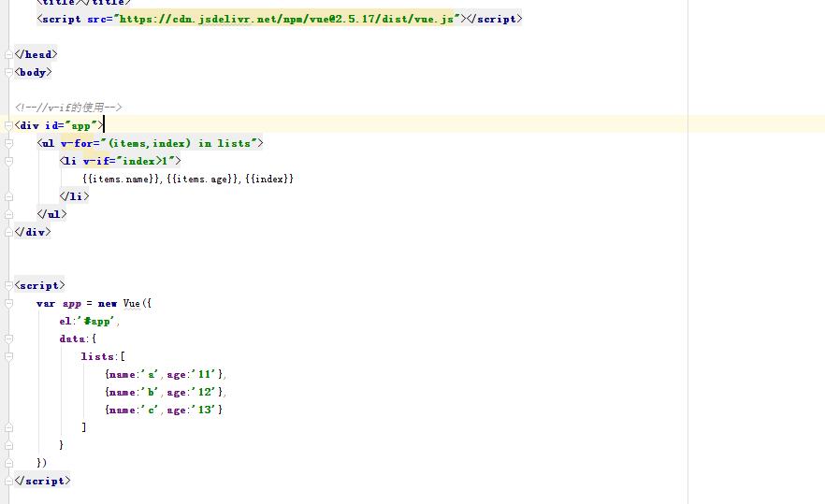This screenshot has height=504, width=825.
Task: Click the '(items,index) in lists' expression
Action: (180, 143)
